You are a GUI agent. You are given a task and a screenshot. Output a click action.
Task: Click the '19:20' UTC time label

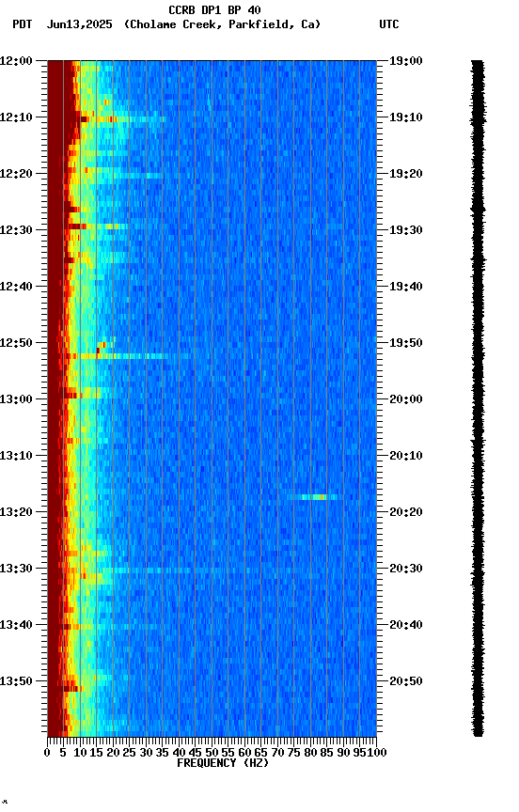405,174
